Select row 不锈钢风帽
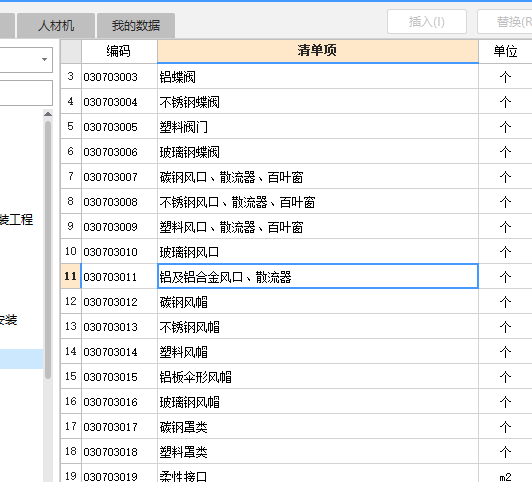 pyautogui.click(x=318, y=327)
